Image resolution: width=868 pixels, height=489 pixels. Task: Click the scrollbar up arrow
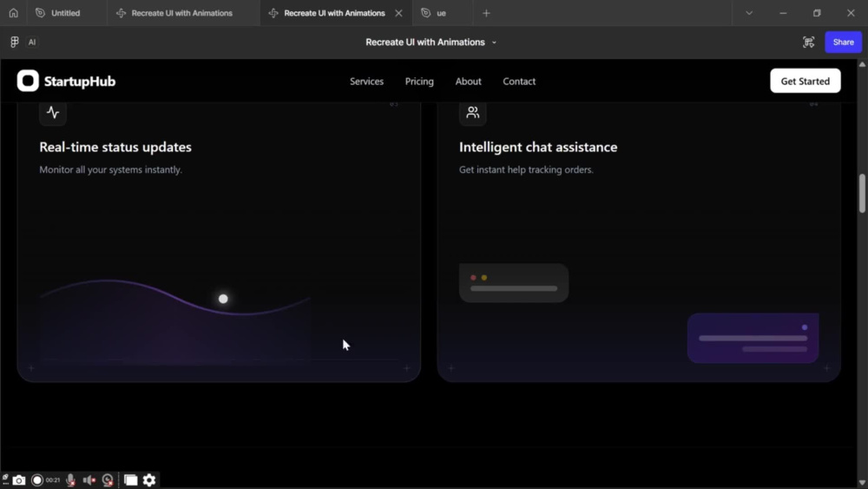[x=862, y=65]
